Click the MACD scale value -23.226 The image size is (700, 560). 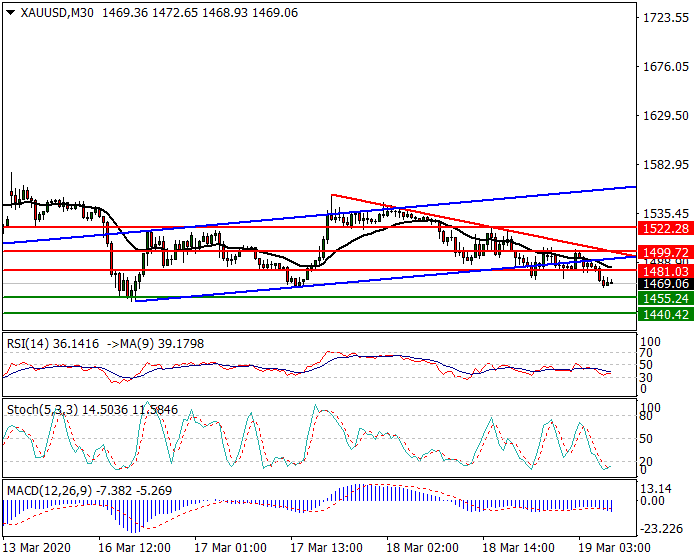click(661, 529)
